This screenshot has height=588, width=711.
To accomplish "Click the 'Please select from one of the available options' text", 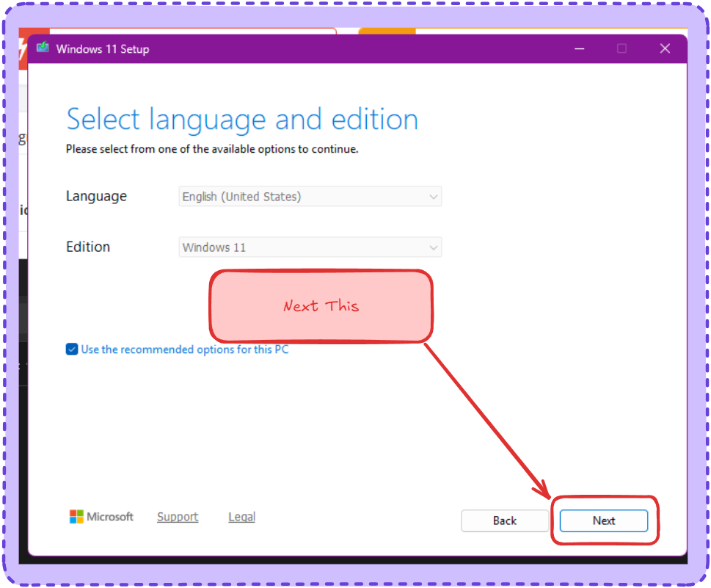I will pos(212,149).
